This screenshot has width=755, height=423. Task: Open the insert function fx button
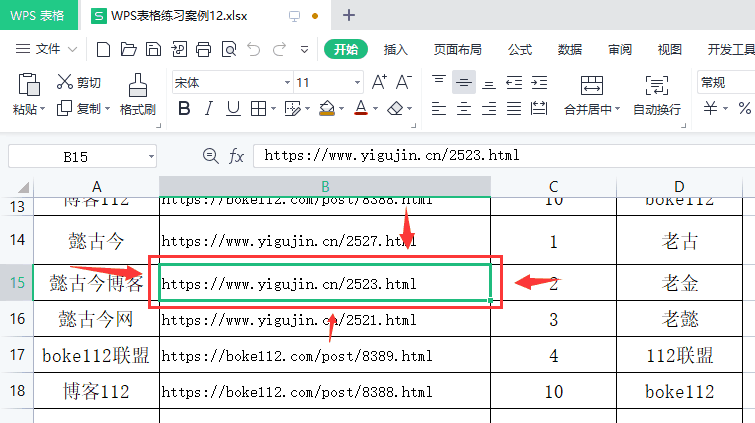[x=236, y=156]
